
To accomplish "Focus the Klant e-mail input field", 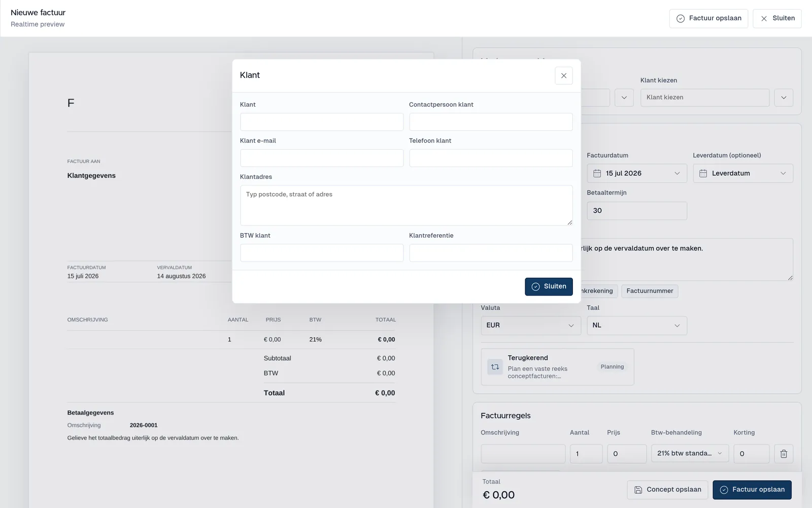I will 322,158.
